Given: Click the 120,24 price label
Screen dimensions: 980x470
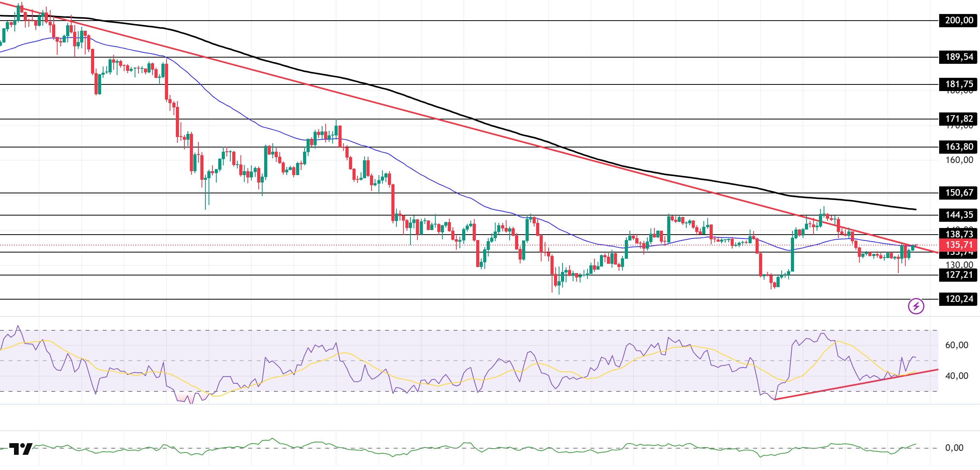Looking at the screenshot, I should pos(959,299).
